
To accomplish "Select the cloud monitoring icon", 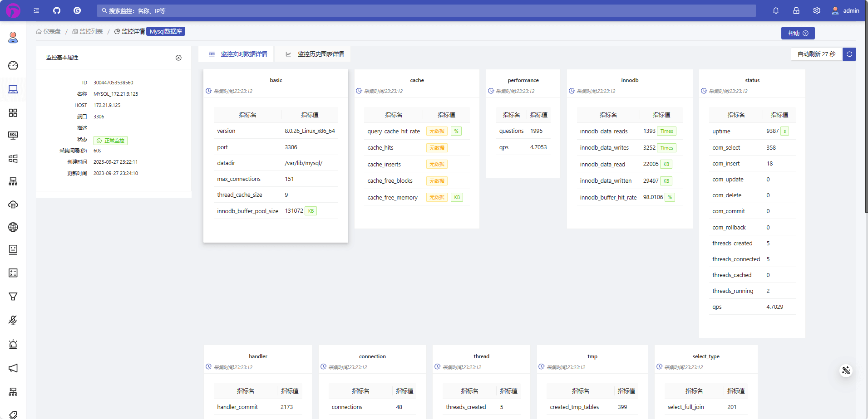I will click(x=13, y=205).
